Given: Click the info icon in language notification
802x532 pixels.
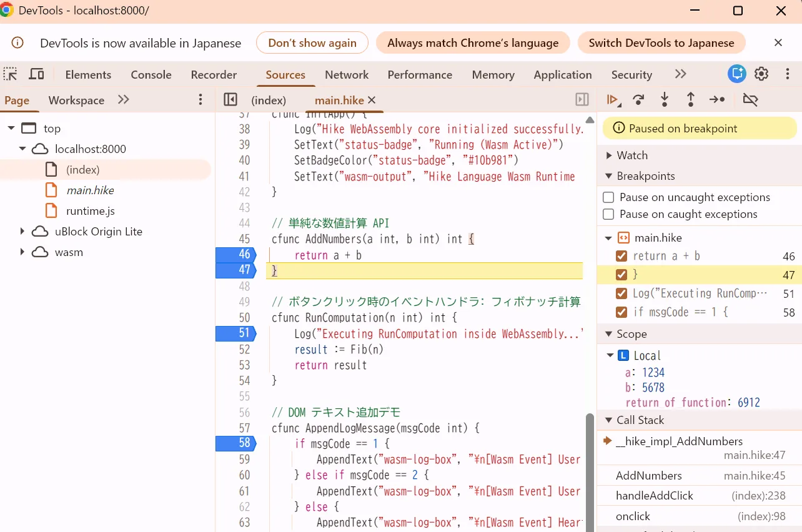Looking at the screenshot, I should [x=17, y=42].
